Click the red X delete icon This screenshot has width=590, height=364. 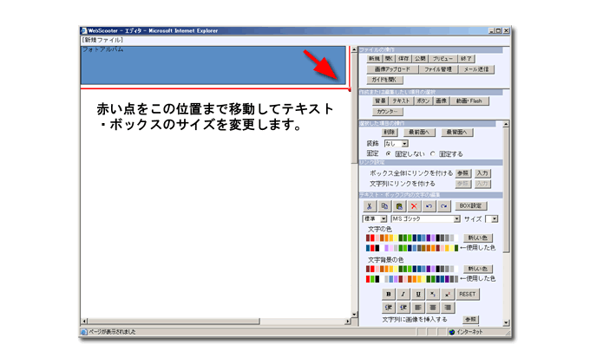[x=414, y=206]
